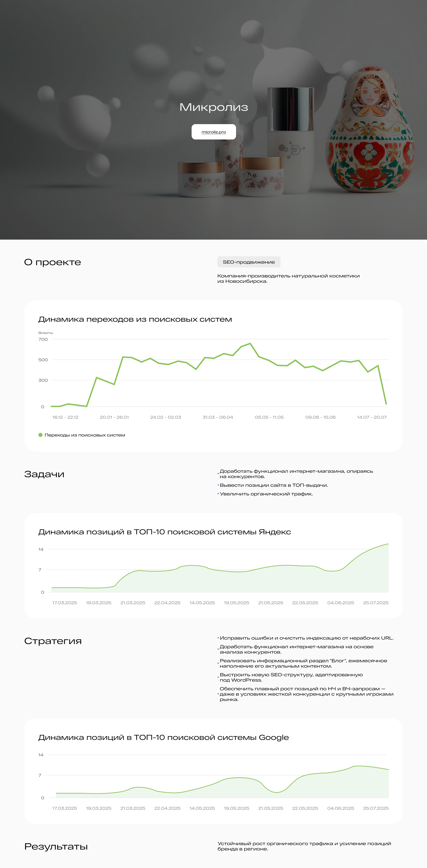Click strategy item about НЧ и ВЧ-запросам
The height and width of the screenshot is (868, 427).
(x=306, y=694)
